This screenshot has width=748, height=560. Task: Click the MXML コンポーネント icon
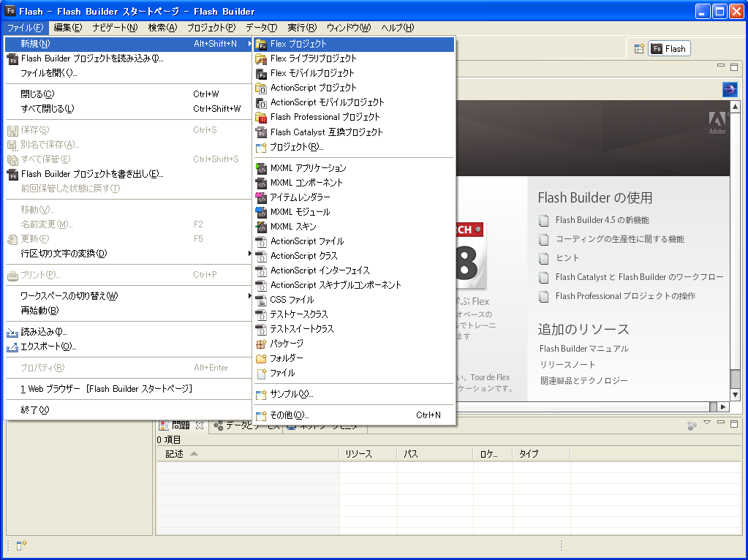click(x=261, y=183)
